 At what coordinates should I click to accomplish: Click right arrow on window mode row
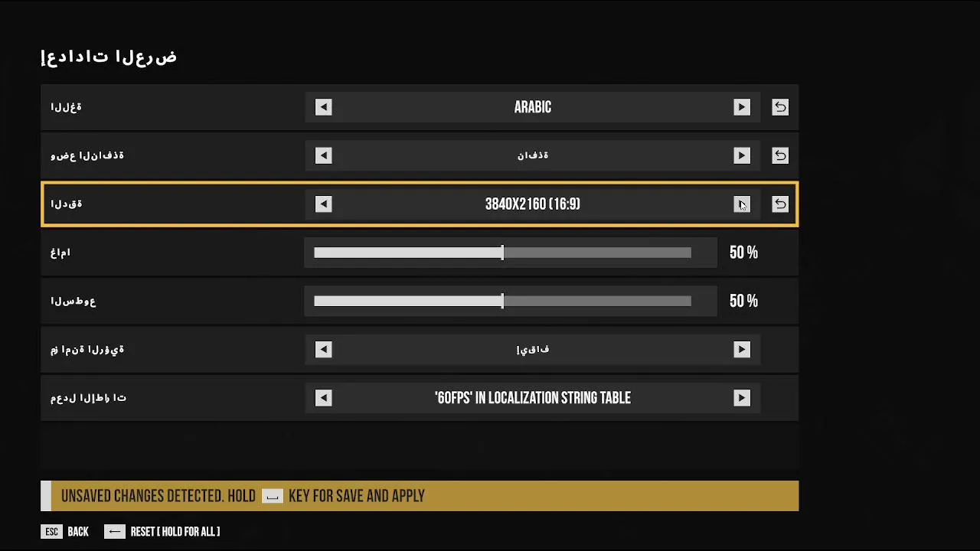741,155
